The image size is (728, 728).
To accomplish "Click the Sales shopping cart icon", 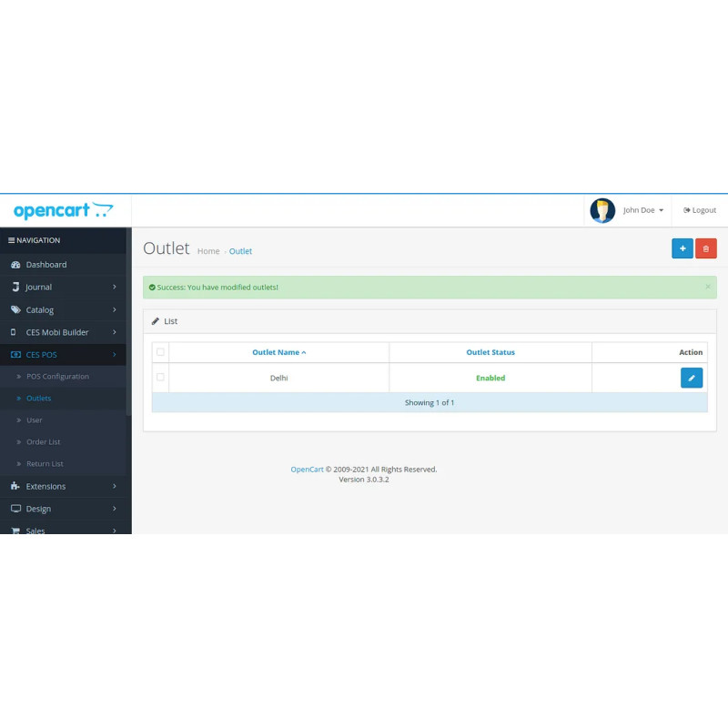I will coord(15,531).
